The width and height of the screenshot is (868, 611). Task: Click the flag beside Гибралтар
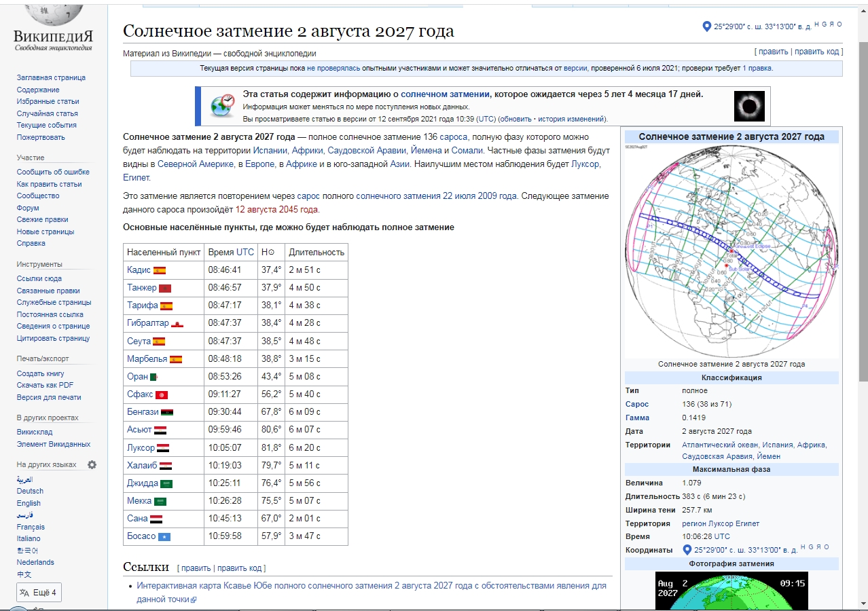(178, 323)
